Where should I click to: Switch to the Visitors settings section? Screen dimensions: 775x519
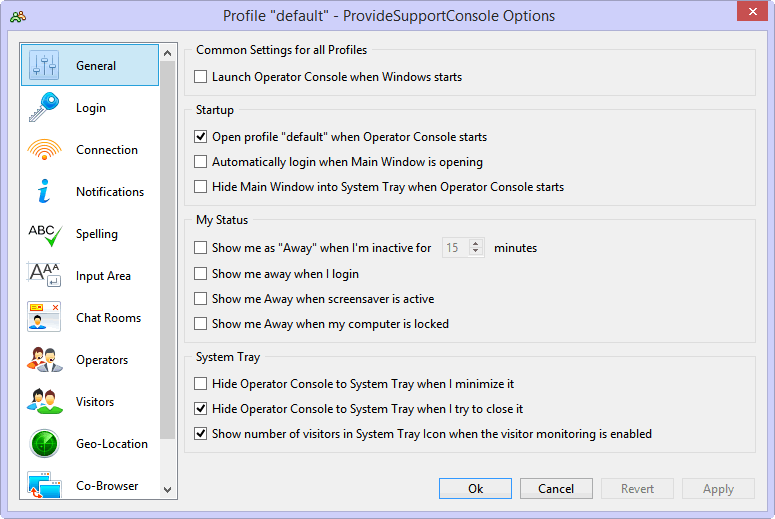coord(95,402)
